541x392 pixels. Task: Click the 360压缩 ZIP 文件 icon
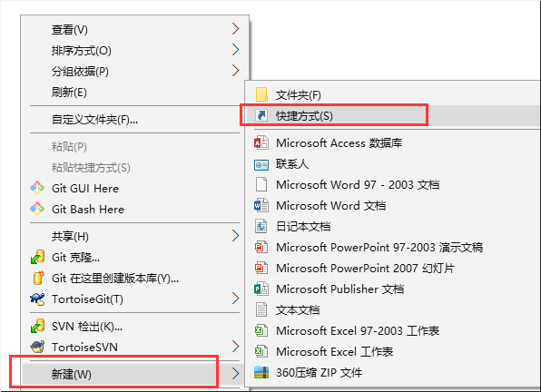click(261, 373)
